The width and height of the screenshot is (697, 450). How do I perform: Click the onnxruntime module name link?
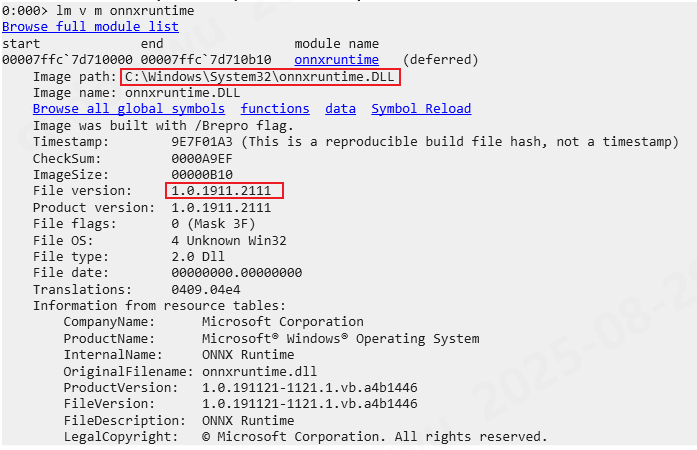click(x=336, y=60)
